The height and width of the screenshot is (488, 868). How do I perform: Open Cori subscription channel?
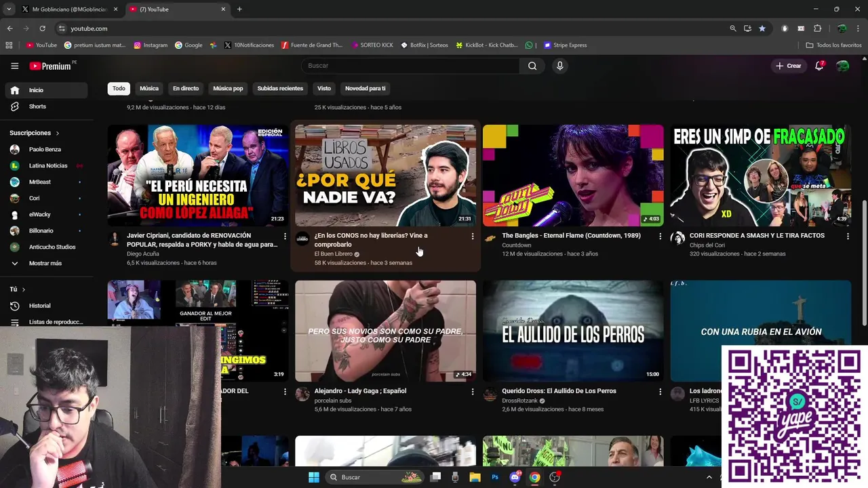point(46,198)
